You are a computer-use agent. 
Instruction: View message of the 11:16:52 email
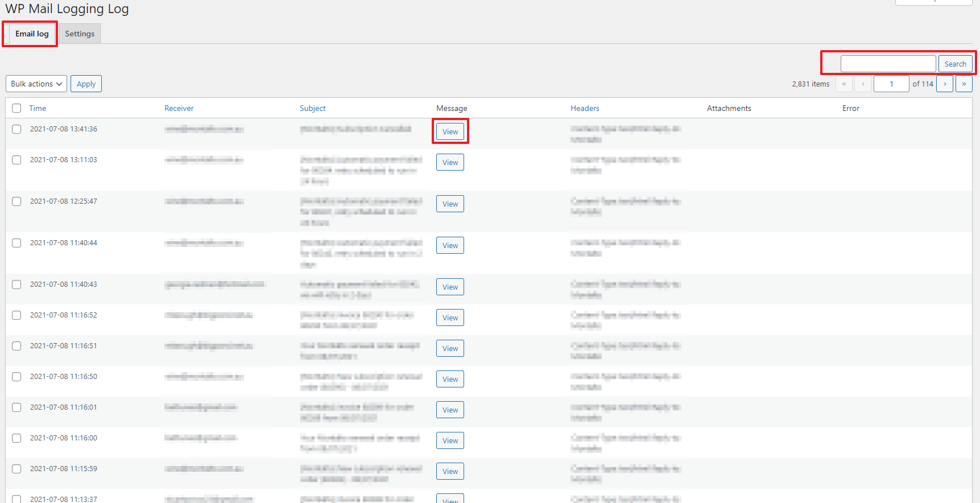pyautogui.click(x=450, y=318)
